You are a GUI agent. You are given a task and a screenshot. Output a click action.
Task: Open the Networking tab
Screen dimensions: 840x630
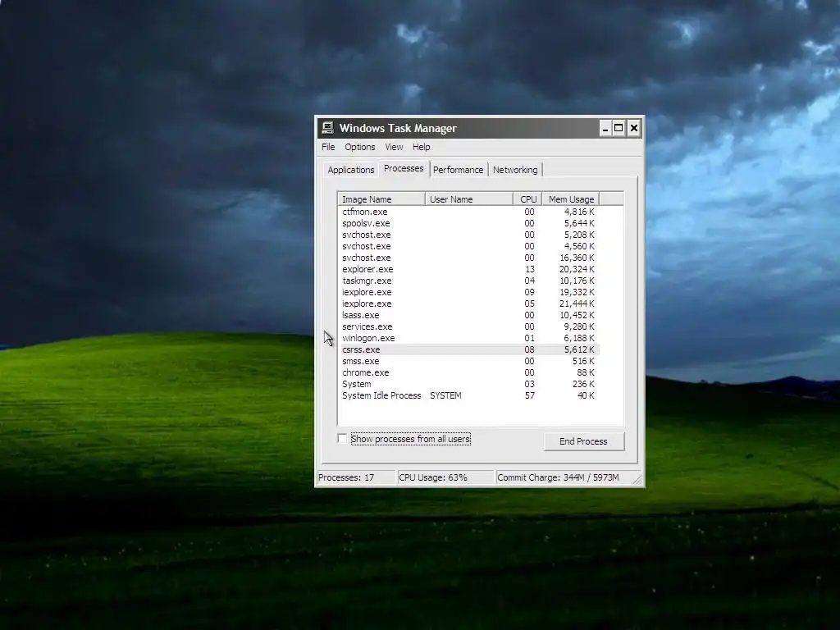click(x=515, y=170)
